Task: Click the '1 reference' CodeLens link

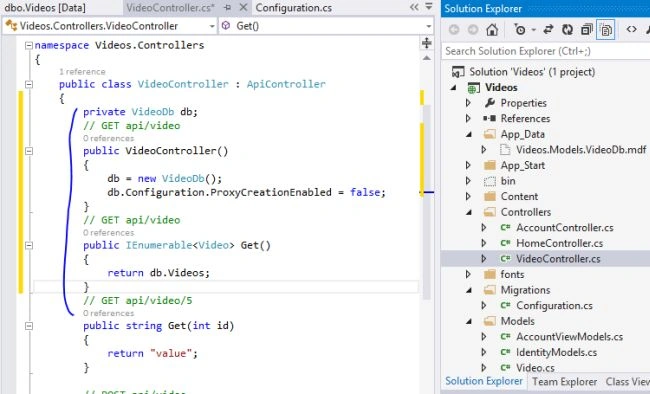Action: pyautogui.click(x=82, y=72)
